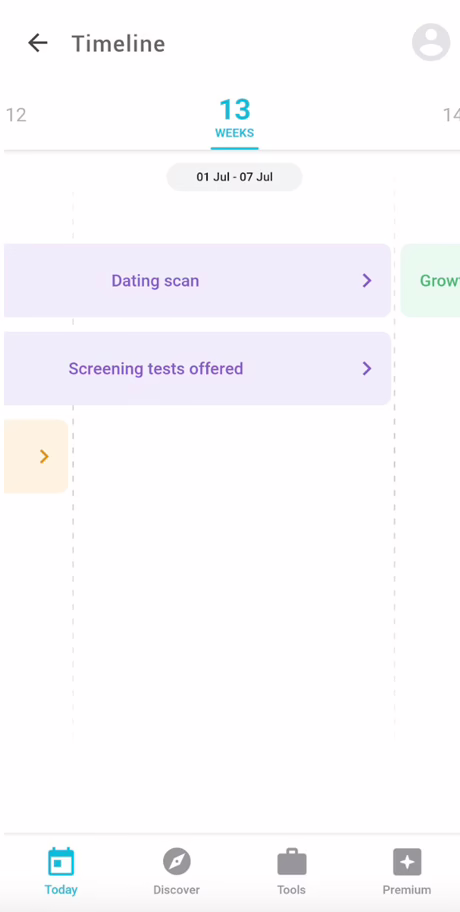Switch to the Premium tab label
This screenshot has width=460, height=912.
[x=407, y=890]
